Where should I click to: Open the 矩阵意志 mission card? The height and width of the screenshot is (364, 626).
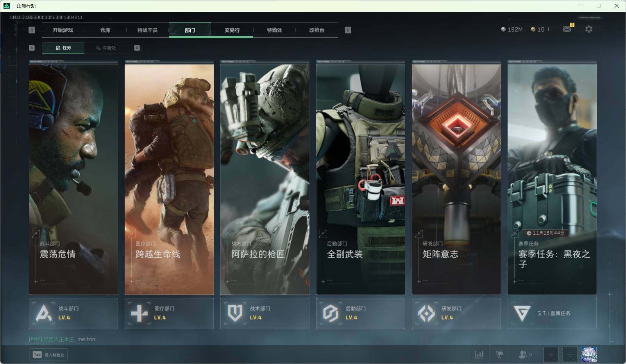(456, 178)
